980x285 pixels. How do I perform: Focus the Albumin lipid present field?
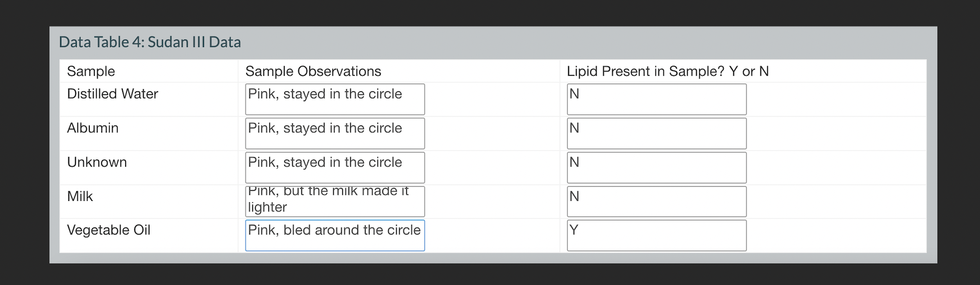tap(657, 133)
